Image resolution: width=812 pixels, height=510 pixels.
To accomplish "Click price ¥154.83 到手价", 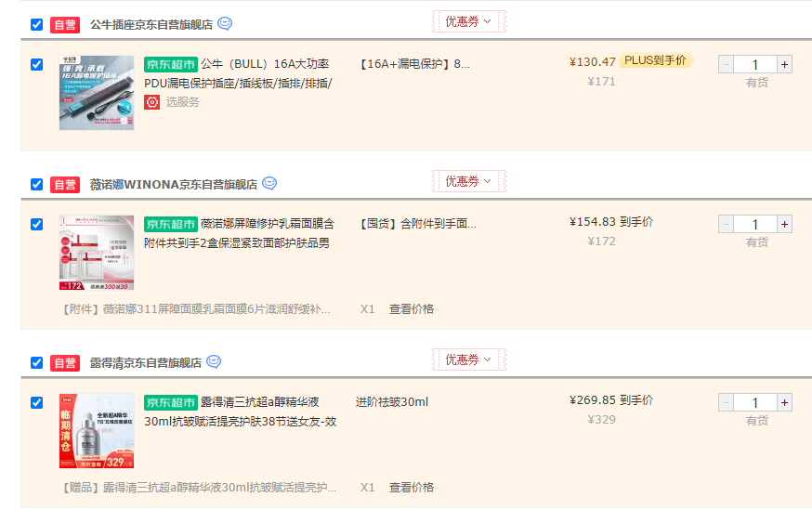I will [611, 222].
